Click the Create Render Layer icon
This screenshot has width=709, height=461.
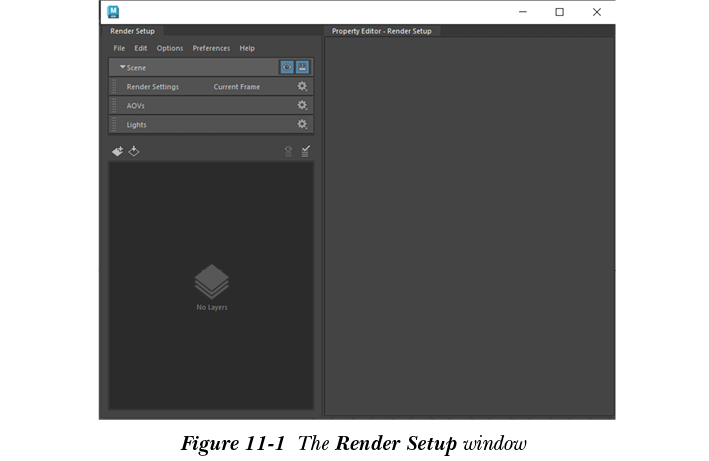[117, 151]
